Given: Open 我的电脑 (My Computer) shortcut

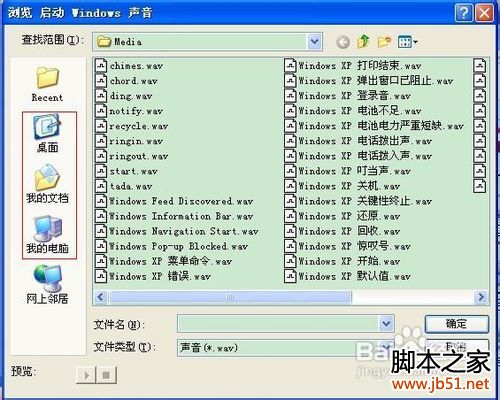Looking at the screenshot, I should tap(47, 235).
